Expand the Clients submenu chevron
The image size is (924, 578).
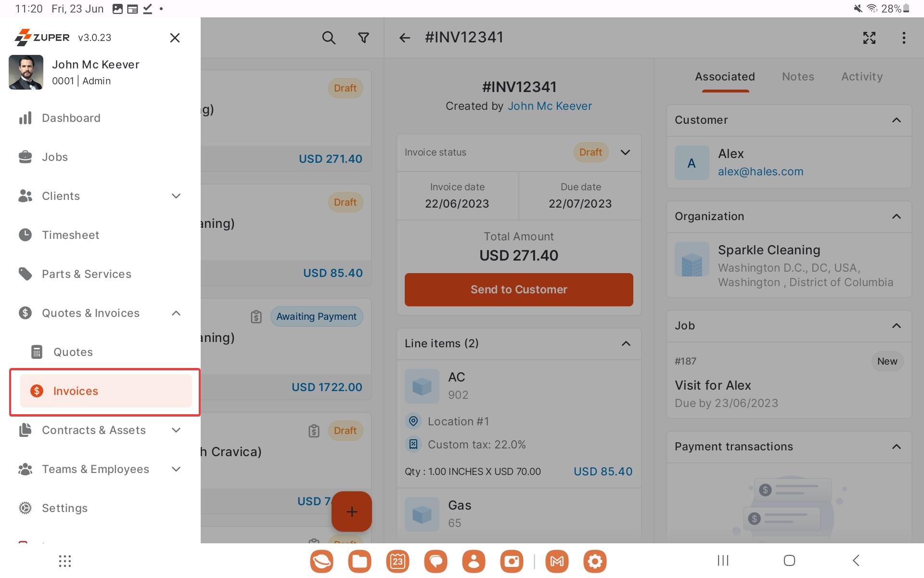(176, 196)
